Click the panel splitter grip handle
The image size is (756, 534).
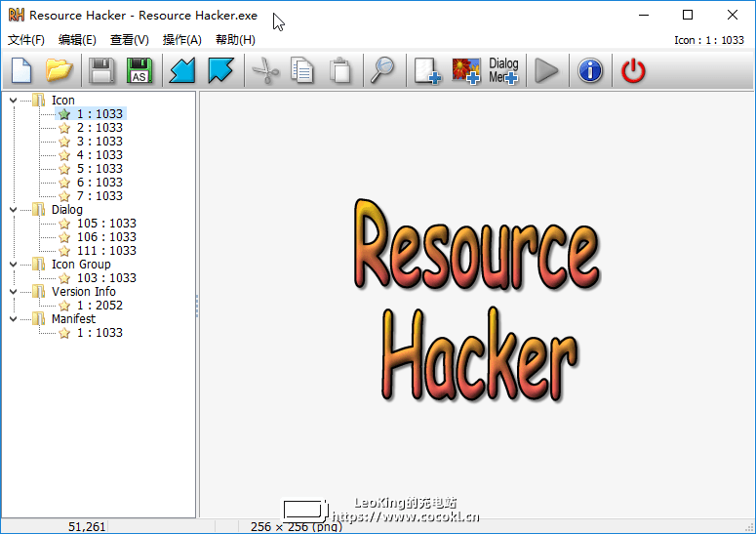(197, 306)
